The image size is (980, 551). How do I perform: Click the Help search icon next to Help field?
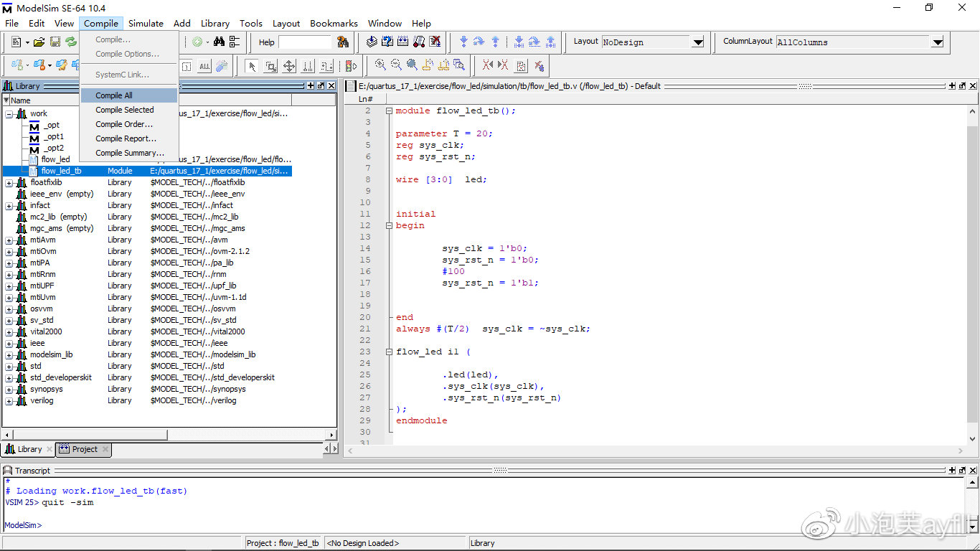coord(343,42)
